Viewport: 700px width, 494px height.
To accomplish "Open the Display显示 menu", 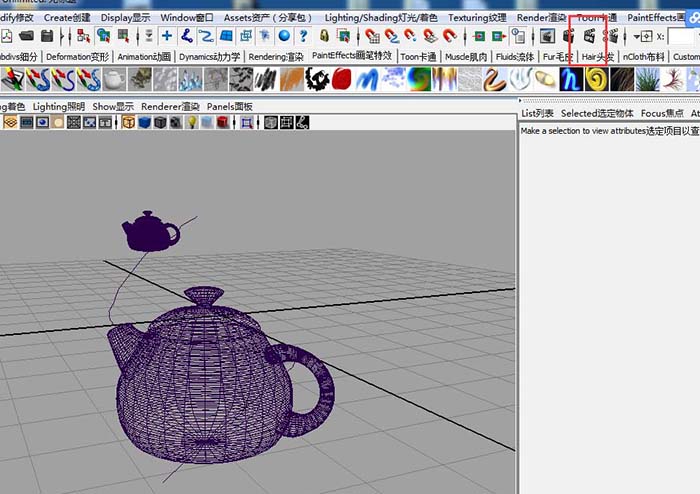I will click(125, 18).
